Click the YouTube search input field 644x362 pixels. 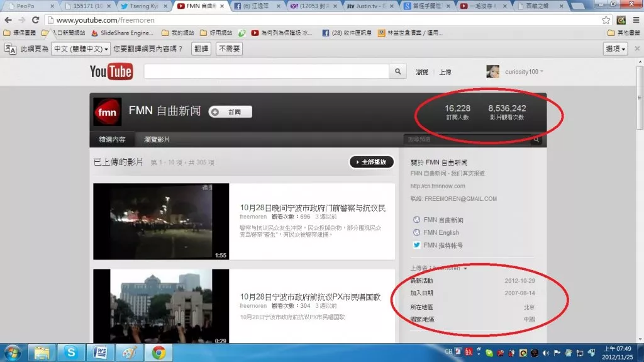(267, 72)
